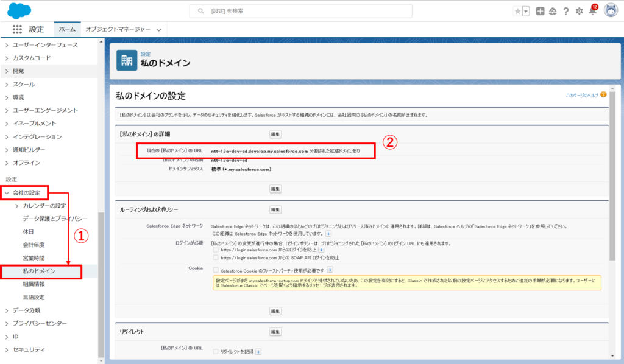This screenshot has height=364, width=624.
Task: Open the オブジェクトマネージャー tab
Action: tap(118, 29)
